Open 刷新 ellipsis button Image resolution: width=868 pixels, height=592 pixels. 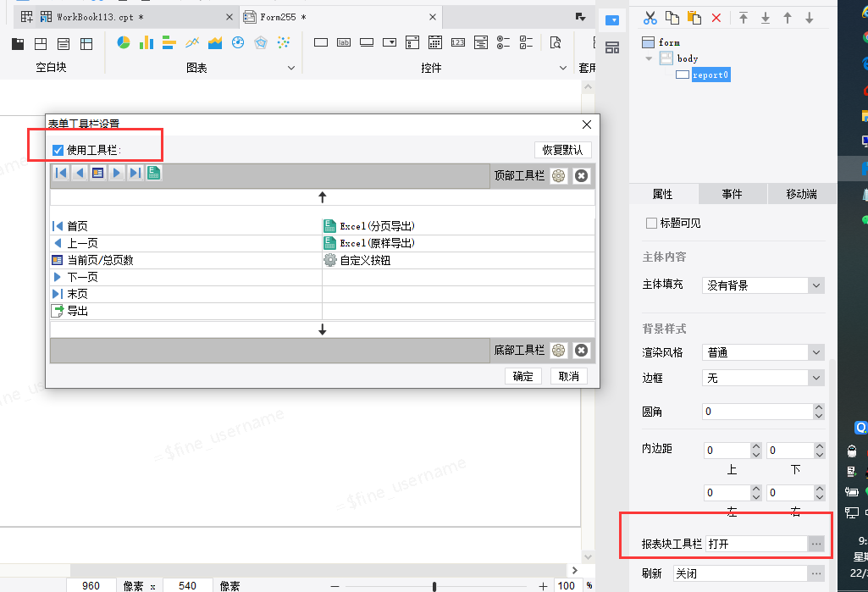coord(816,573)
